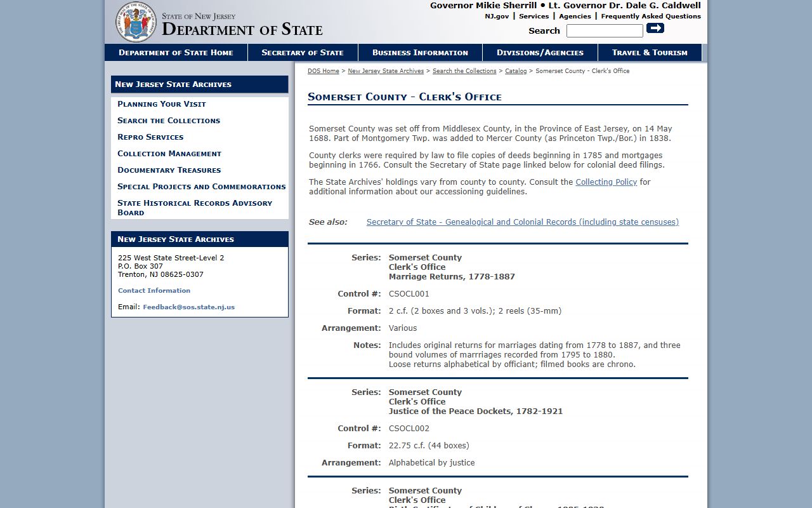Select control number CSOCL001
The width and height of the screenshot is (812, 508).
coord(409,294)
